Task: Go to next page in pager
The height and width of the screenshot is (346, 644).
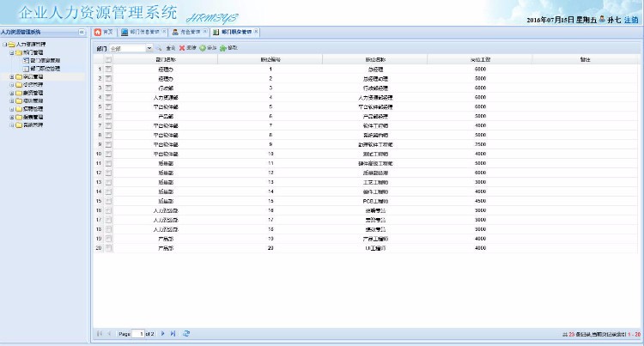Action: (163, 334)
